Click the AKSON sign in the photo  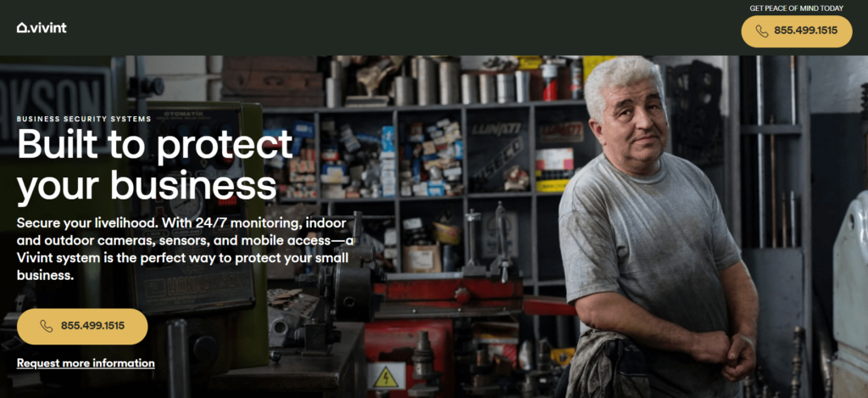click(56, 106)
